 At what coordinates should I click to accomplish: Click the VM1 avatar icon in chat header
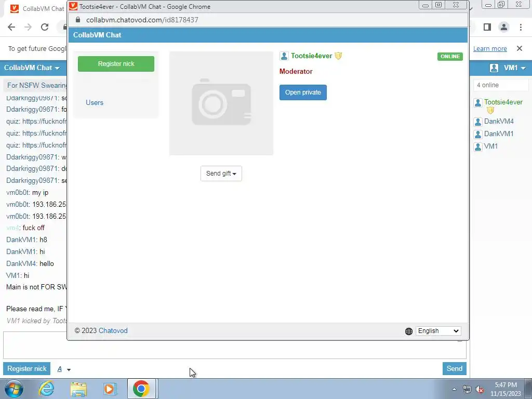tap(494, 68)
